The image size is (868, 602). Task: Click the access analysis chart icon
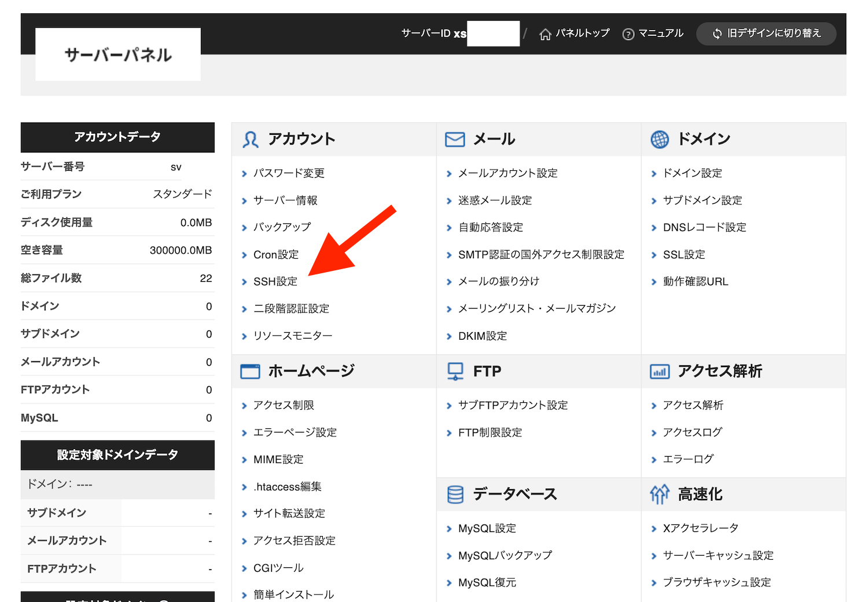point(660,371)
